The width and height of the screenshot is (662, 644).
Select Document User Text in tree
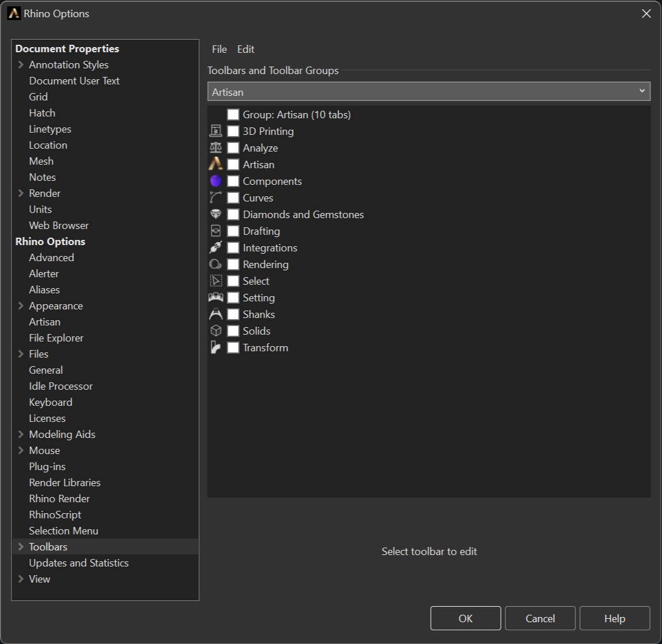point(75,81)
